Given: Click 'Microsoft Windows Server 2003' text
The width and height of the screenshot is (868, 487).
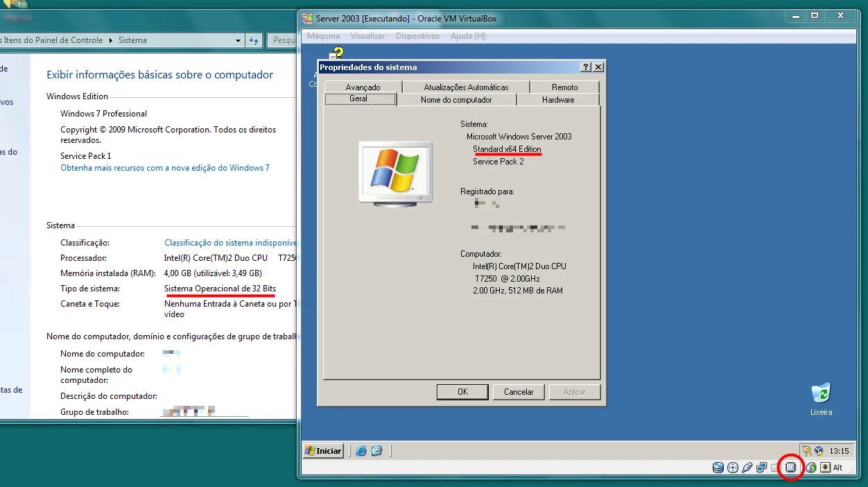Looking at the screenshot, I should click(519, 137).
